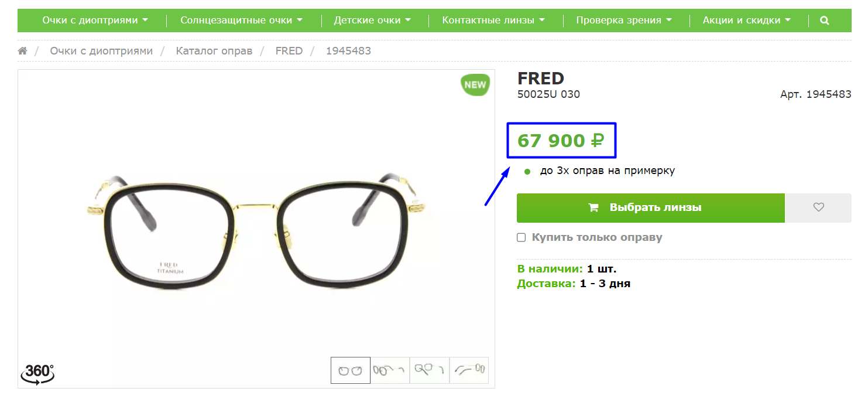Open "Детские очки" menu
Image resolution: width=868 pixels, height=402 pixels.
(372, 21)
